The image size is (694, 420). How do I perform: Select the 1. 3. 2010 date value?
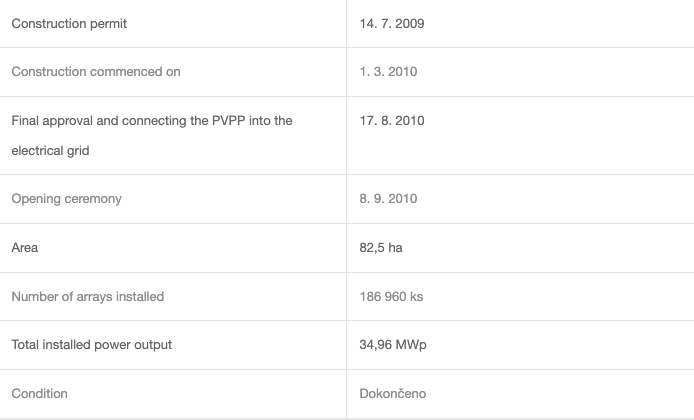pyautogui.click(x=388, y=72)
